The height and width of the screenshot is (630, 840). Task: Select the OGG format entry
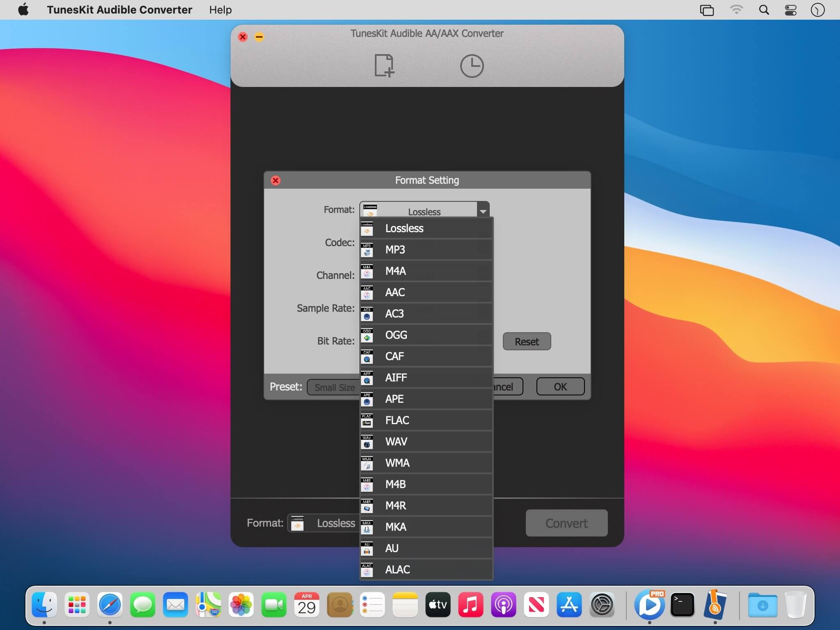point(426,335)
